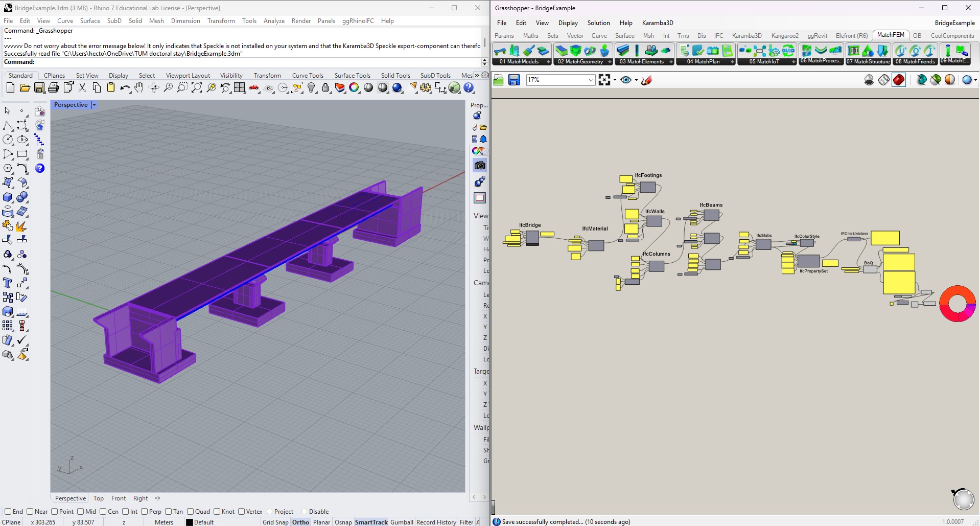Select the red shaded preview mode icon
Viewport: 980px width, 526px height.
pos(899,80)
